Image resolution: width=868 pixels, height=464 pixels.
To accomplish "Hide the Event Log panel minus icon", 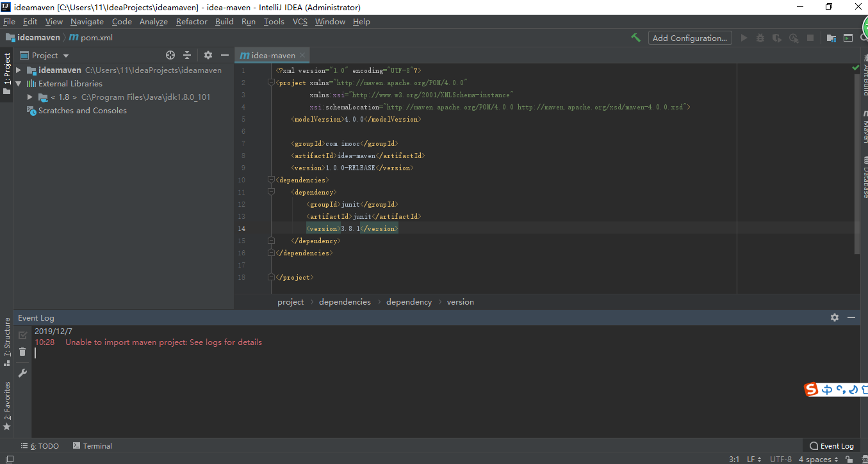I will pos(851,317).
